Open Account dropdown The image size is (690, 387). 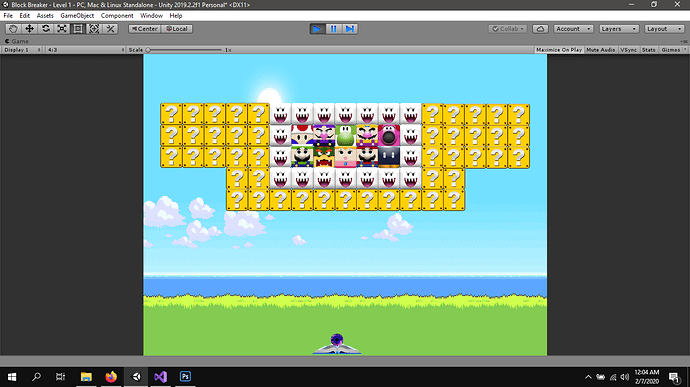coord(573,29)
